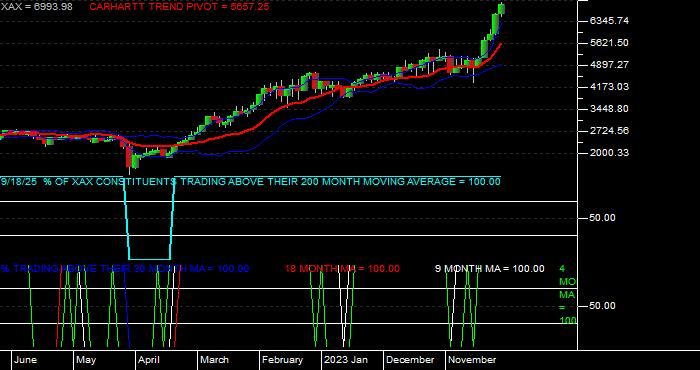The image size is (700, 370).
Task: Click the 4173.03 price axis label
Action: click(609, 87)
